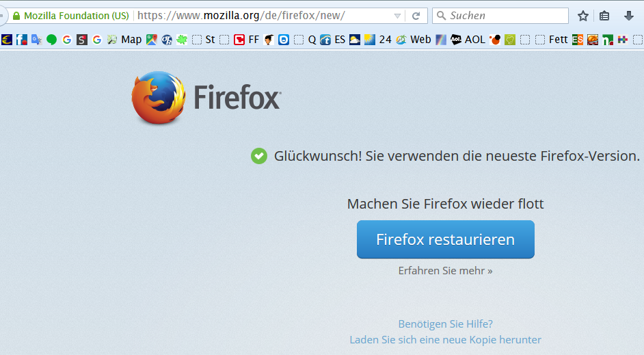Image resolution: width=644 pixels, height=355 pixels.
Task: Open the downloads arrow icon
Action: (x=629, y=16)
